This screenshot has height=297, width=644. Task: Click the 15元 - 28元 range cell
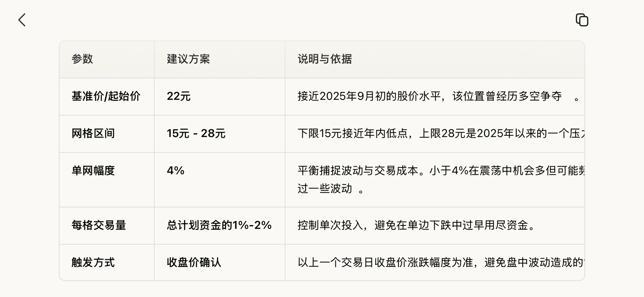click(196, 133)
